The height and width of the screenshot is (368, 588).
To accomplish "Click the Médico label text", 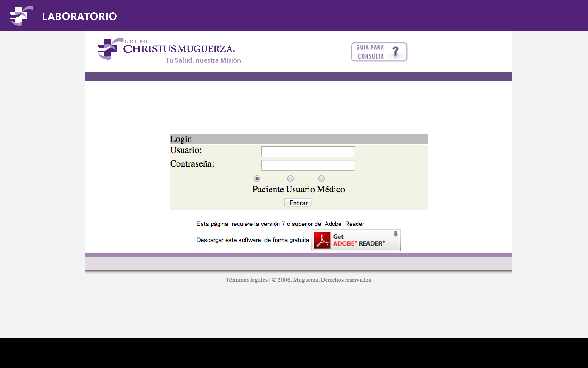I will coord(331,189).
